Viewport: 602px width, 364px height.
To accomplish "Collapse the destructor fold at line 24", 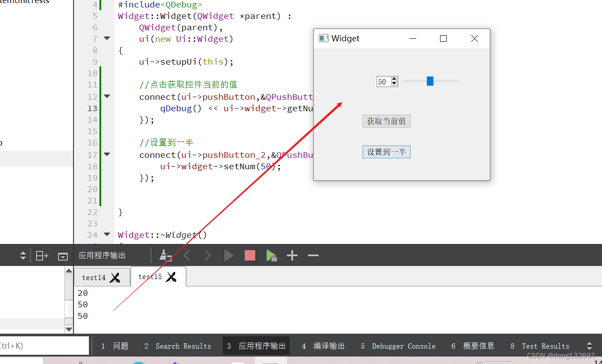I will [107, 234].
